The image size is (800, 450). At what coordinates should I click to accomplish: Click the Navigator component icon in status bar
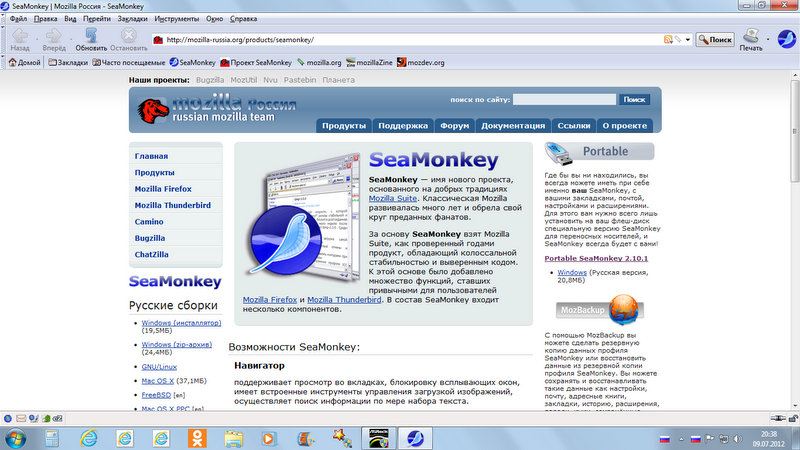(x=8, y=418)
